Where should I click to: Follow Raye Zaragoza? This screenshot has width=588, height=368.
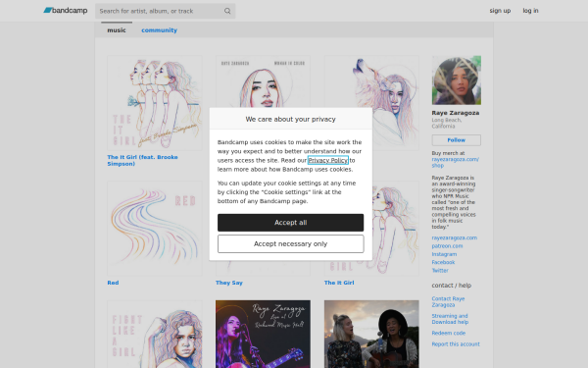pos(457,140)
